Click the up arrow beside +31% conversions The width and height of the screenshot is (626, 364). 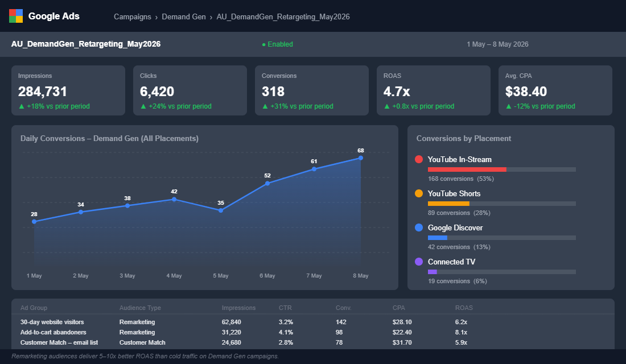pyautogui.click(x=265, y=106)
